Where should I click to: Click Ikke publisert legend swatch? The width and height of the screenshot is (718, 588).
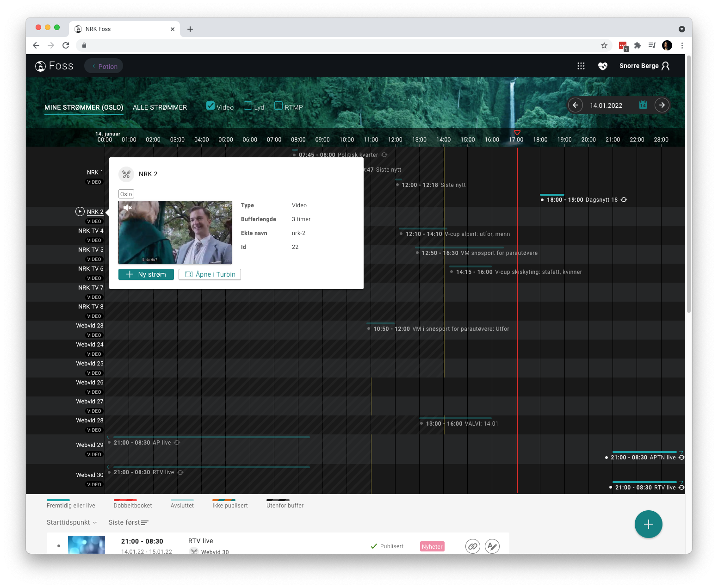point(224,500)
